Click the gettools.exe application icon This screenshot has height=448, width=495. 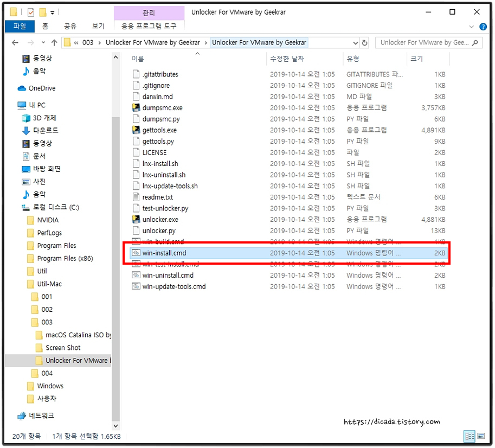(136, 130)
